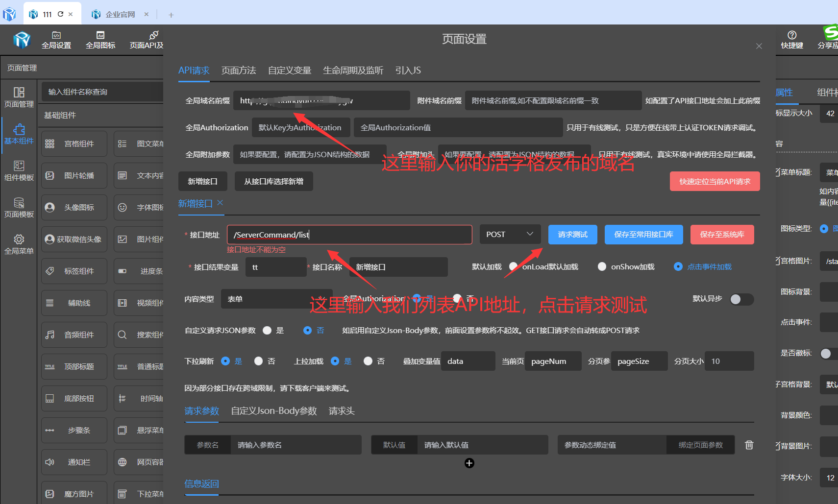This screenshot has width=838, height=504.
Task: Switch to browser tab 企业官网
Action: click(x=120, y=14)
